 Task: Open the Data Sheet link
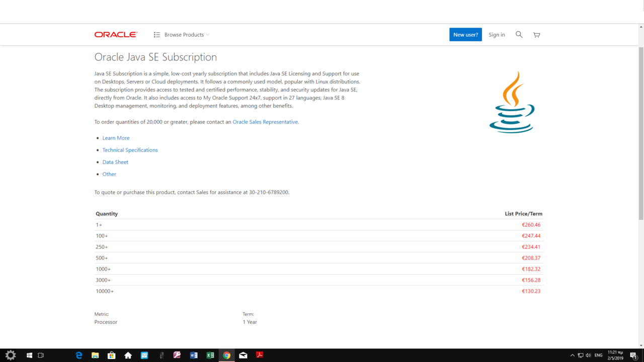coord(115,162)
